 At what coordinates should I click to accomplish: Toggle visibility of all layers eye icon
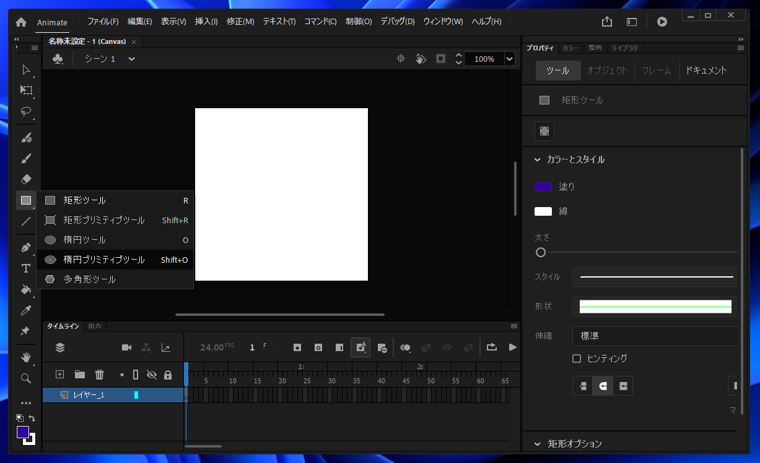(152, 375)
